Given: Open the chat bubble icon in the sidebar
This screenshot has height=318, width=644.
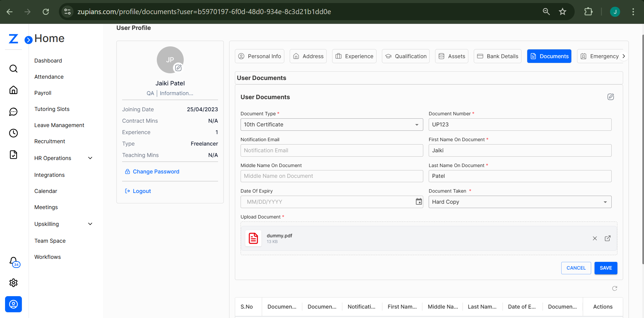Looking at the screenshot, I should (13, 112).
